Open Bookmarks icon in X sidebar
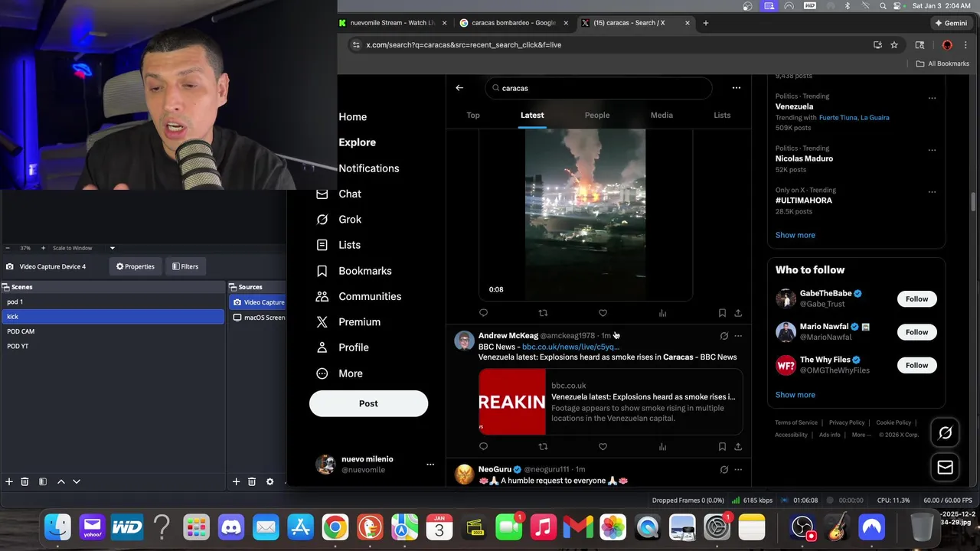 [x=322, y=271]
